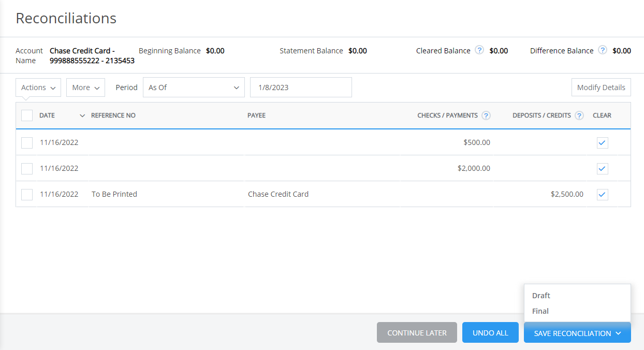Click the Clear column header
Screen dimensions: 644x350
click(x=602, y=115)
